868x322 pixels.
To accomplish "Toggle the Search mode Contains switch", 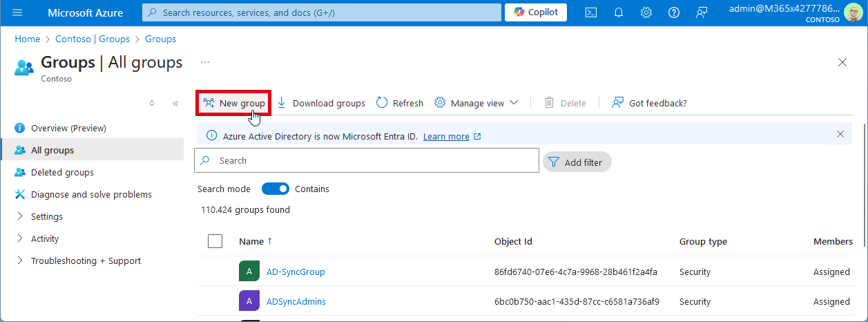I will [x=276, y=189].
